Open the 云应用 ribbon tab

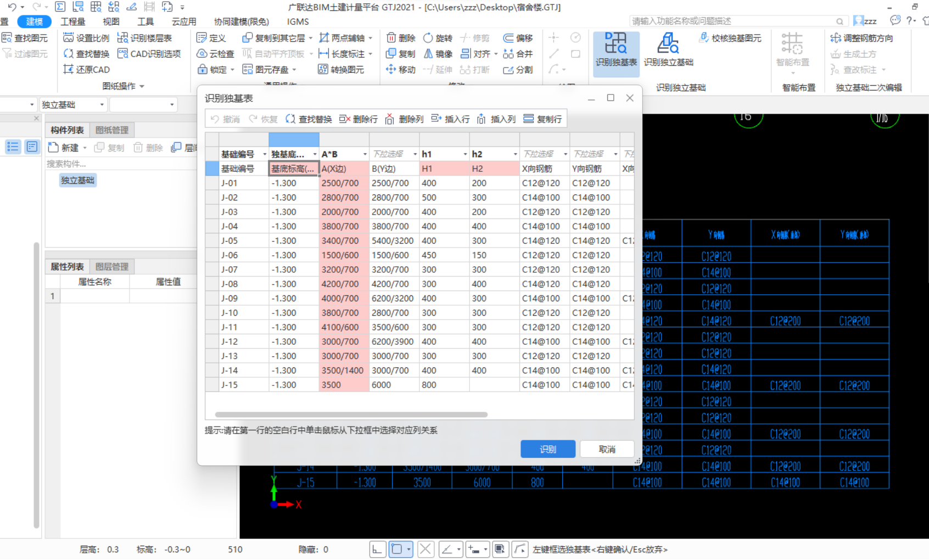click(184, 21)
